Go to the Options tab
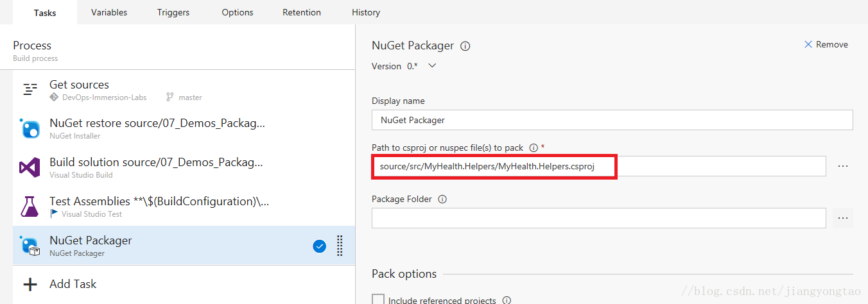868x304 pixels. [238, 12]
